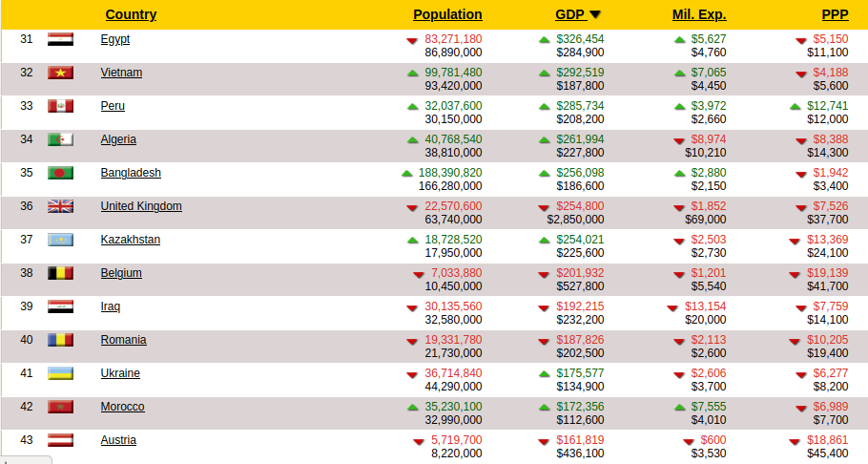Click the Morocco flag icon
Image resolution: width=868 pixels, height=464 pixels.
tap(60, 407)
